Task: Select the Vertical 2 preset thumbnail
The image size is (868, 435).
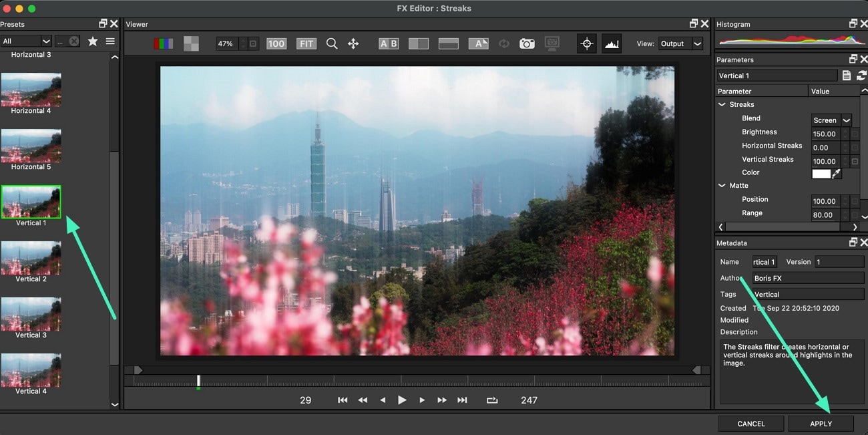Action: 31,259
